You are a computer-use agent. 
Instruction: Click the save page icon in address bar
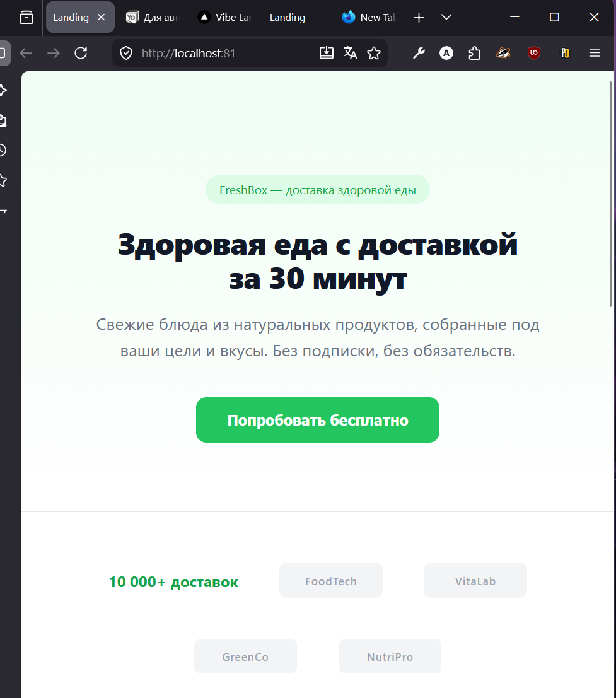[x=326, y=53]
